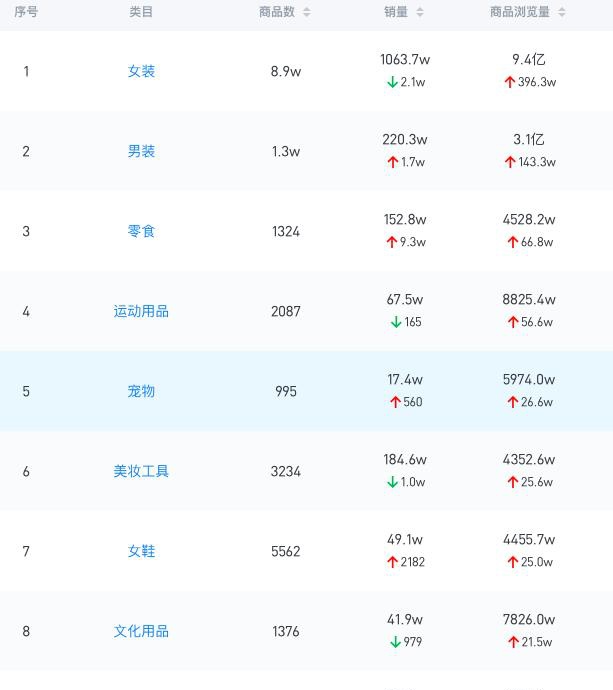The height and width of the screenshot is (690, 613).
Task: Sort table by 商品数 column
Action: click(306, 12)
